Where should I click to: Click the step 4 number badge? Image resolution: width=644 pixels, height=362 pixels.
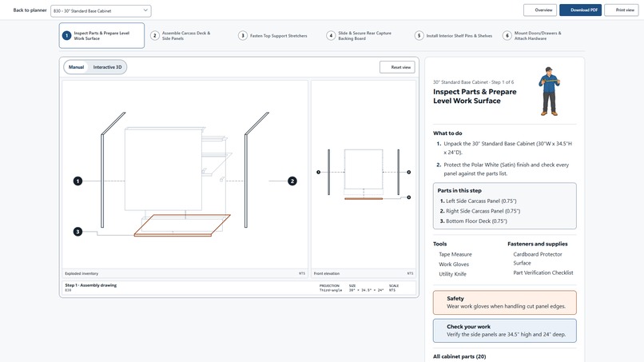(x=331, y=36)
